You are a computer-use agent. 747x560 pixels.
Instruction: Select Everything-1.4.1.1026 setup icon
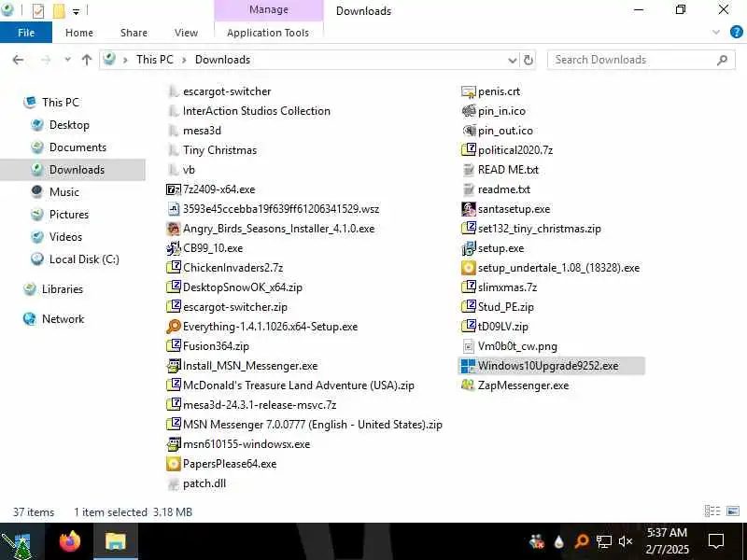(174, 327)
